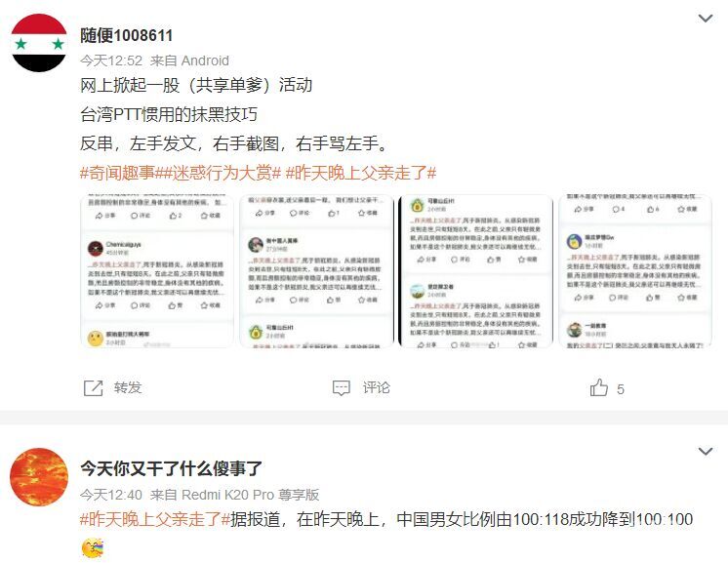
Task: Open username 随便1008611 profile link
Action: click(x=126, y=35)
